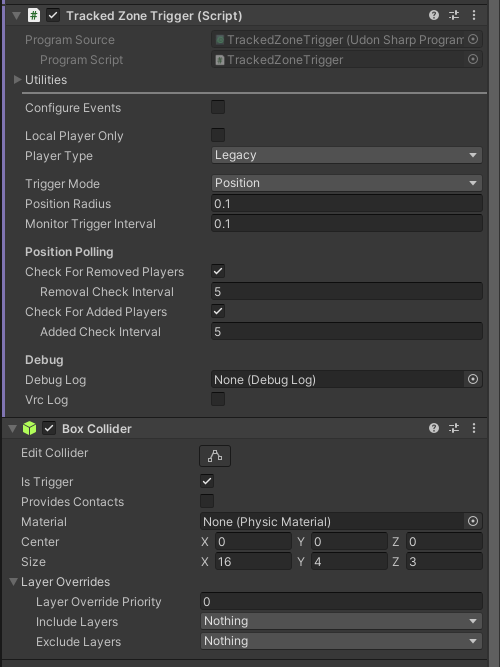Disable the Box Collider component checkbox
The width and height of the screenshot is (500, 667).
click(x=49, y=428)
